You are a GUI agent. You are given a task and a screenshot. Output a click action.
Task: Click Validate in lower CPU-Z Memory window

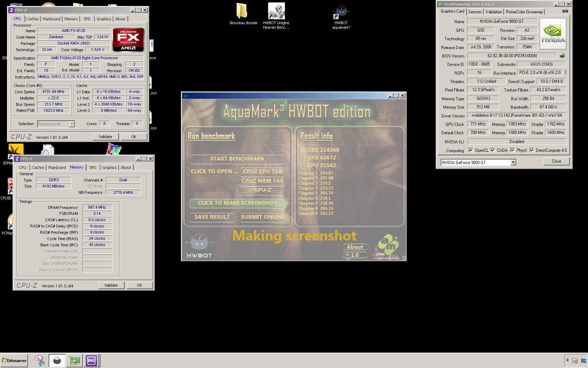(111, 285)
